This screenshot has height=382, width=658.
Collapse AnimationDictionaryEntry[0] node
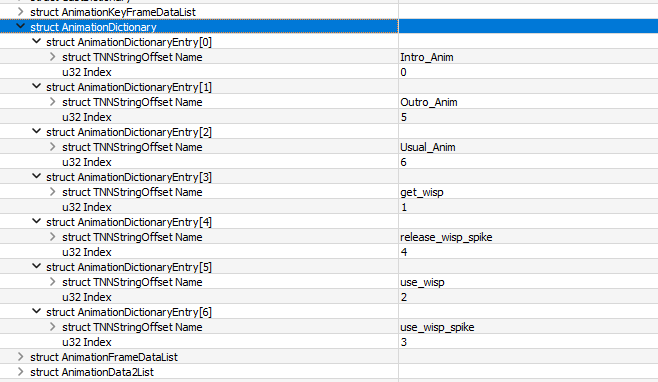(x=37, y=41)
